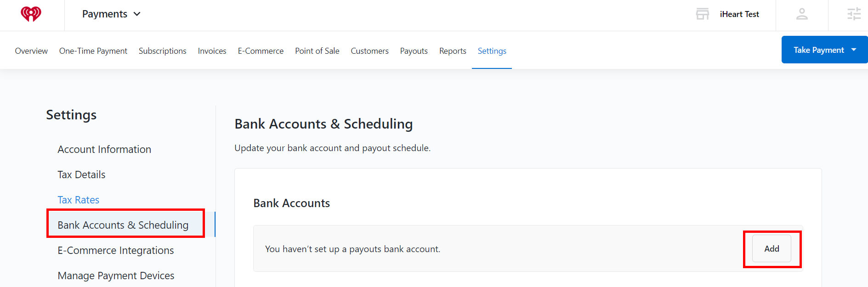Viewport: 868px width, 287px height.
Task: Go to the Reports tab
Action: click(453, 51)
